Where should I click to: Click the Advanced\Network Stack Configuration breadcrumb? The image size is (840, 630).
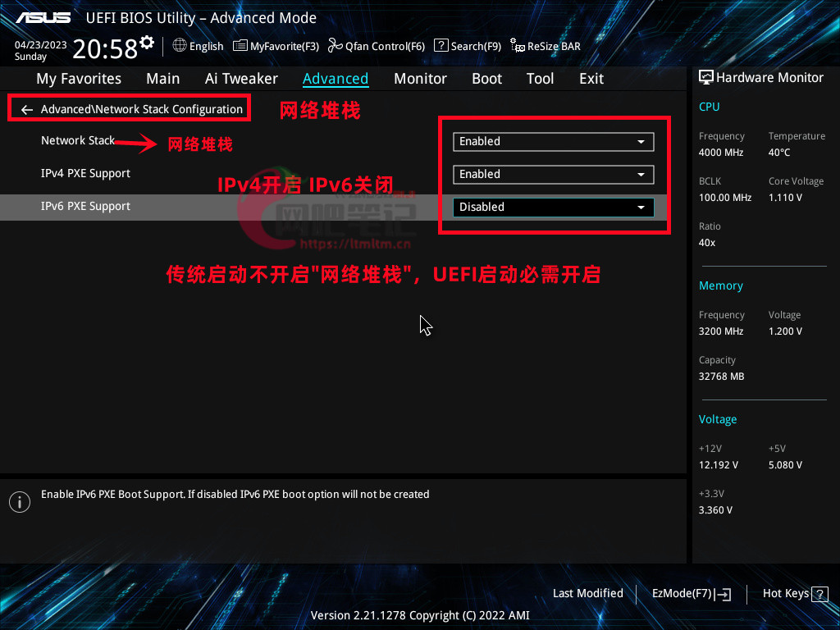(x=141, y=109)
